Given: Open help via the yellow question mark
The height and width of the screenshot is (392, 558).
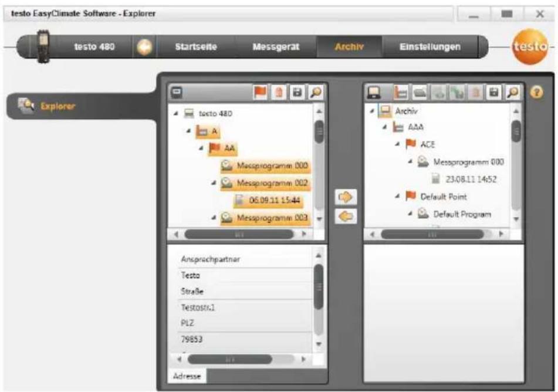Looking at the screenshot, I should (x=537, y=92).
